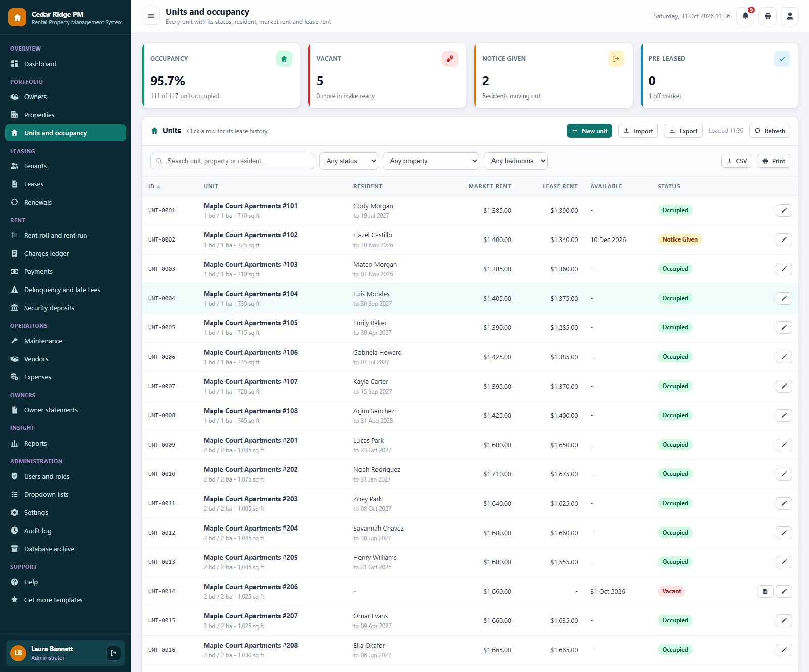The width and height of the screenshot is (809, 672).
Task: Click the Notice Given status badge
Action: point(680,239)
